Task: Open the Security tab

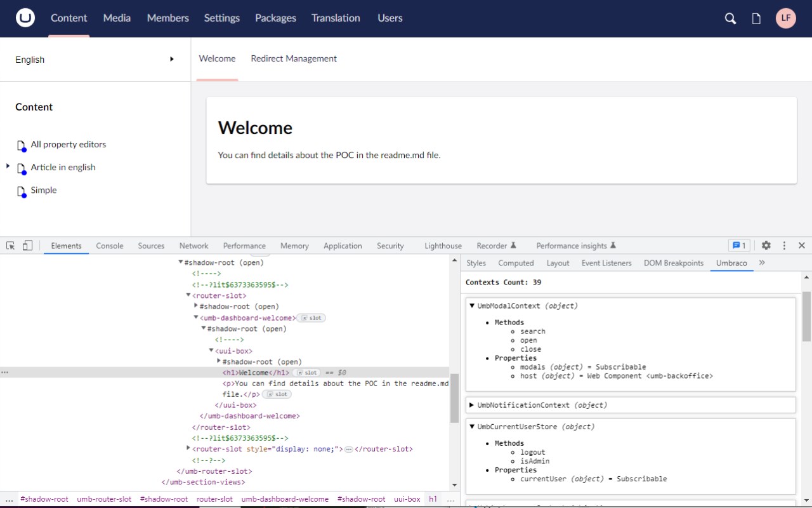Action: (390, 246)
